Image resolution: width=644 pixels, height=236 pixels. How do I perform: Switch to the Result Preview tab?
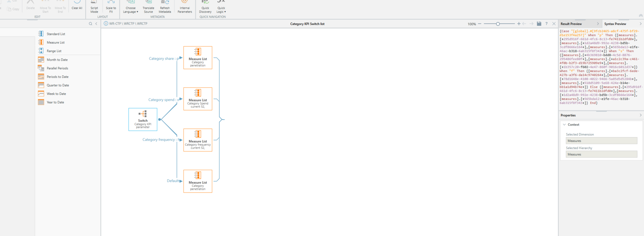571,24
